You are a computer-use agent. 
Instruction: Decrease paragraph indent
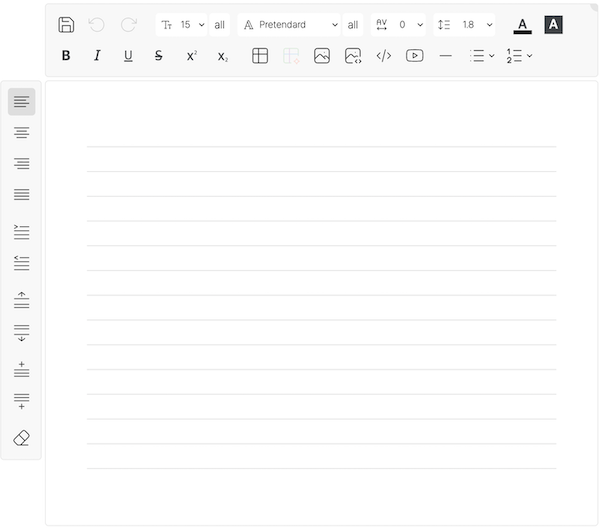[x=21, y=263]
